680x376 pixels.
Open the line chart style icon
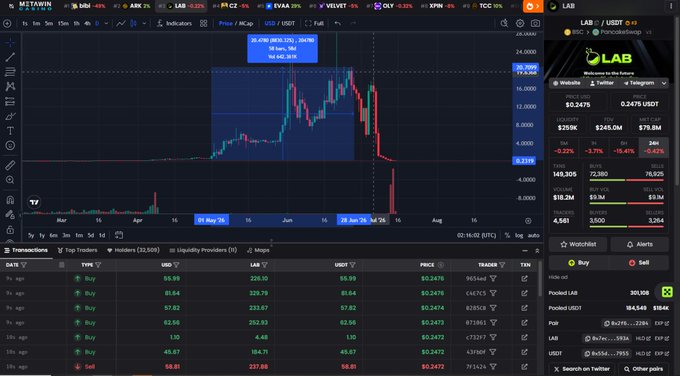(x=121, y=23)
